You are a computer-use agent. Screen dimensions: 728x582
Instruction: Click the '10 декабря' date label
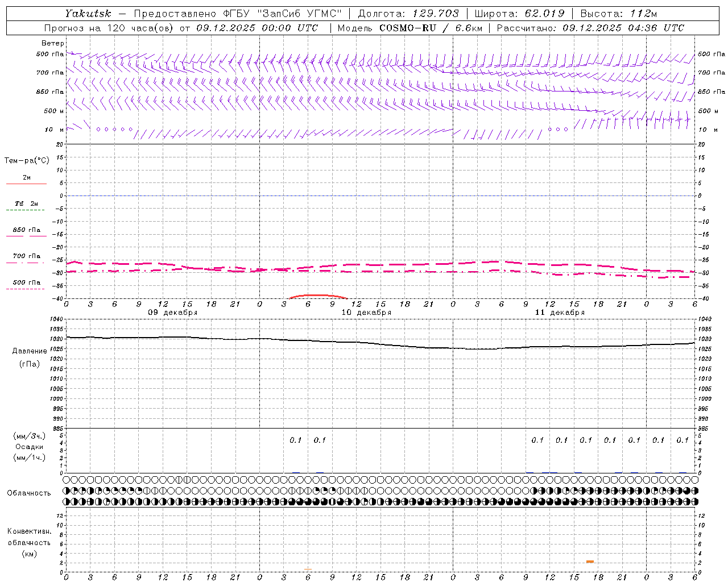coord(366,313)
